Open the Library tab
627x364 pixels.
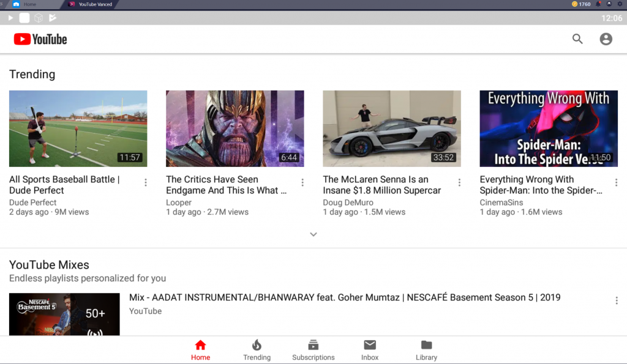[426, 350]
